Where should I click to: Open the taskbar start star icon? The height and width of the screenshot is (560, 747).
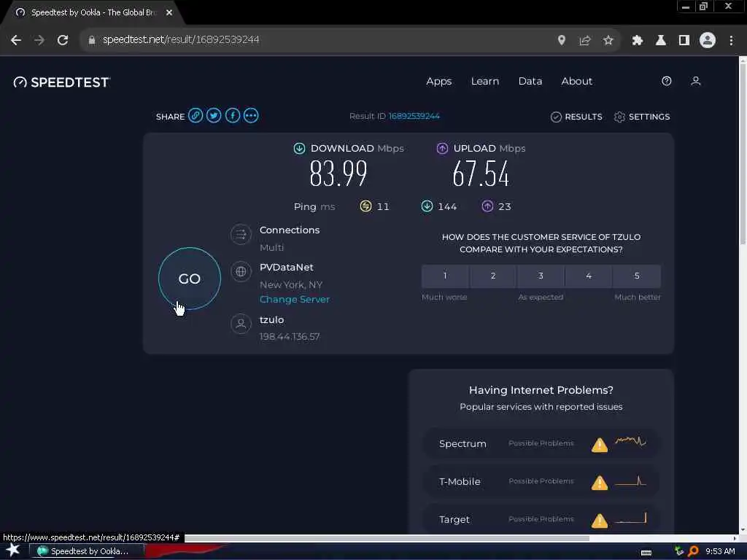point(13,551)
